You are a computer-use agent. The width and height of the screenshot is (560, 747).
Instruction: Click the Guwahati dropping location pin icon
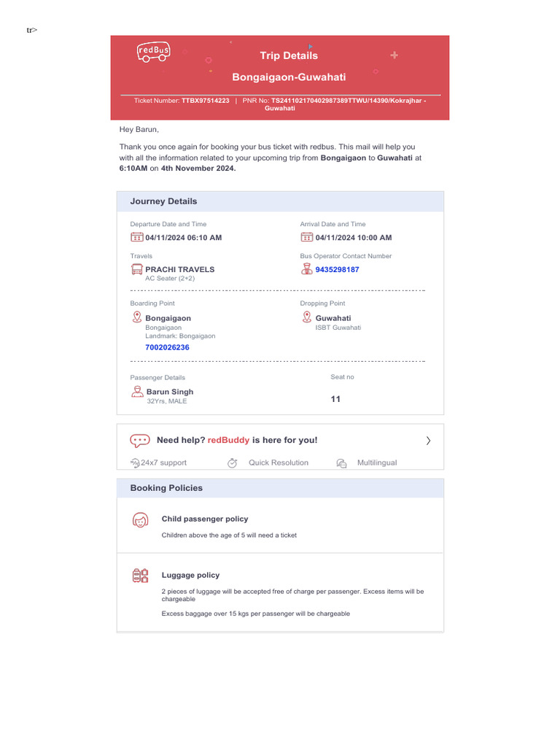(306, 317)
